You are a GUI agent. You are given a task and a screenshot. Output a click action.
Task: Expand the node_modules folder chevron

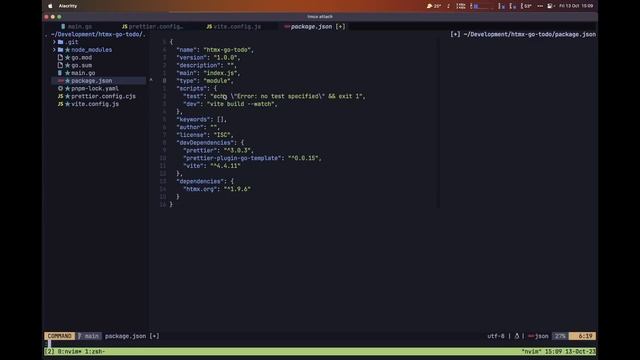(x=54, y=50)
